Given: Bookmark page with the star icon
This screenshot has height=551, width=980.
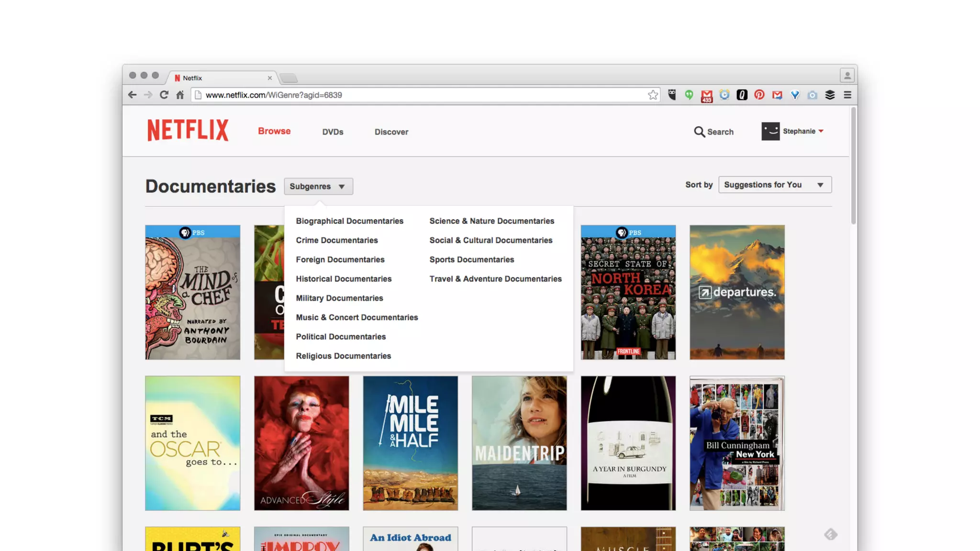Looking at the screenshot, I should coord(653,95).
